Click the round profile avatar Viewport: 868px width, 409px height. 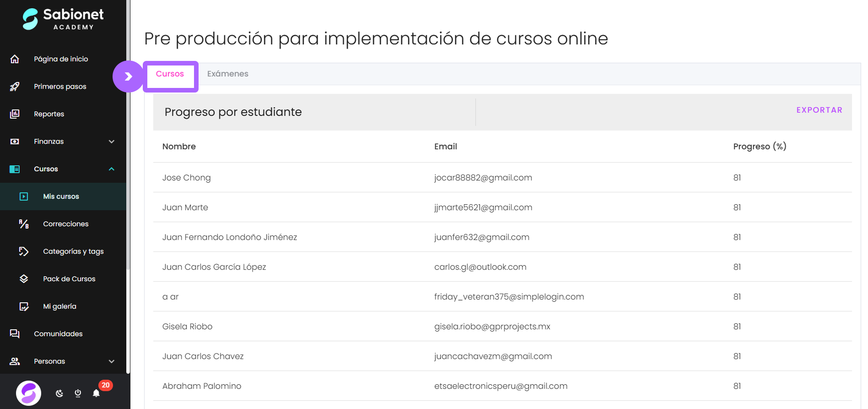[28, 393]
